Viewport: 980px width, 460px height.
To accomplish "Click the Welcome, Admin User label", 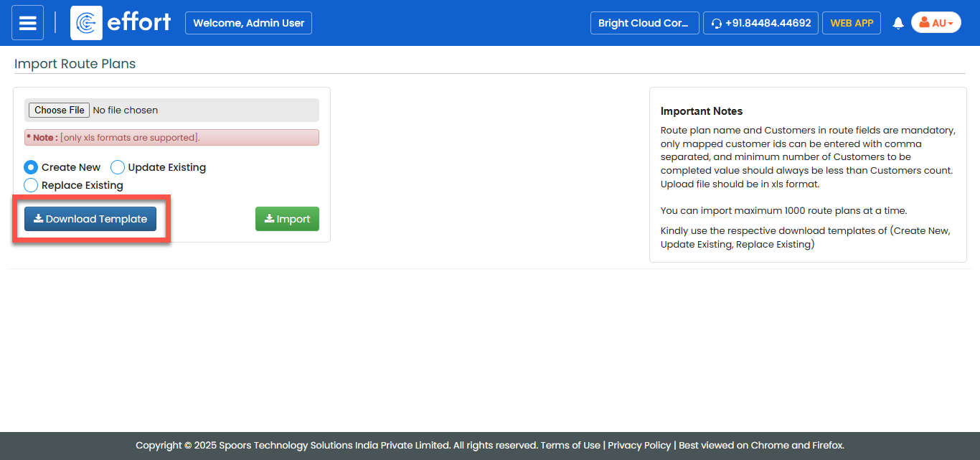I will pos(248,23).
